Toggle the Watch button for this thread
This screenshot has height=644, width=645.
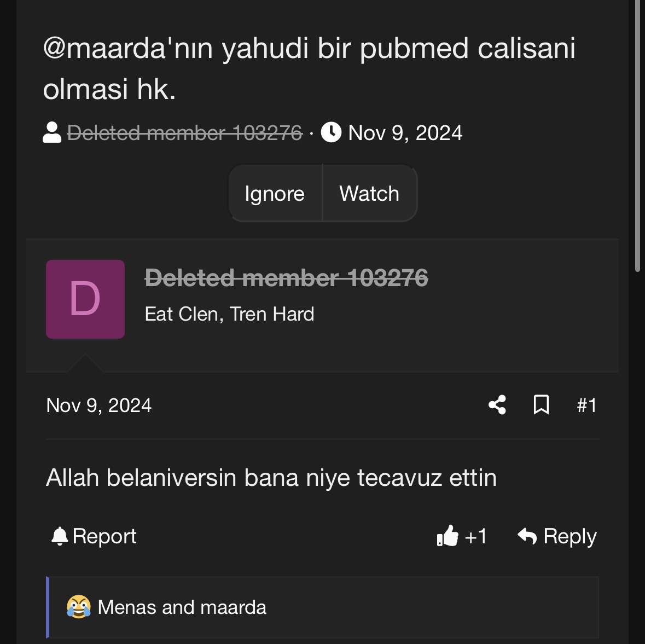[369, 193]
